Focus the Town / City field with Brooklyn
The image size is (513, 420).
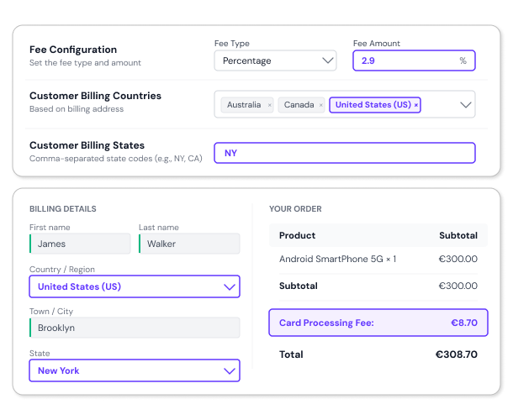coord(135,328)
